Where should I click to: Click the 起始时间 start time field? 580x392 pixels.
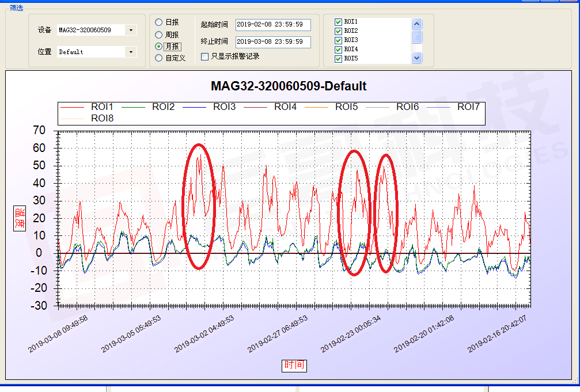(x=273, y=24)
